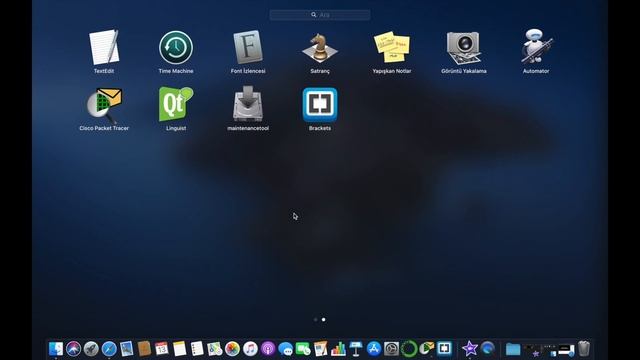
Task: Select the second Launchpad page dot
Action: (x=324, y=320)
